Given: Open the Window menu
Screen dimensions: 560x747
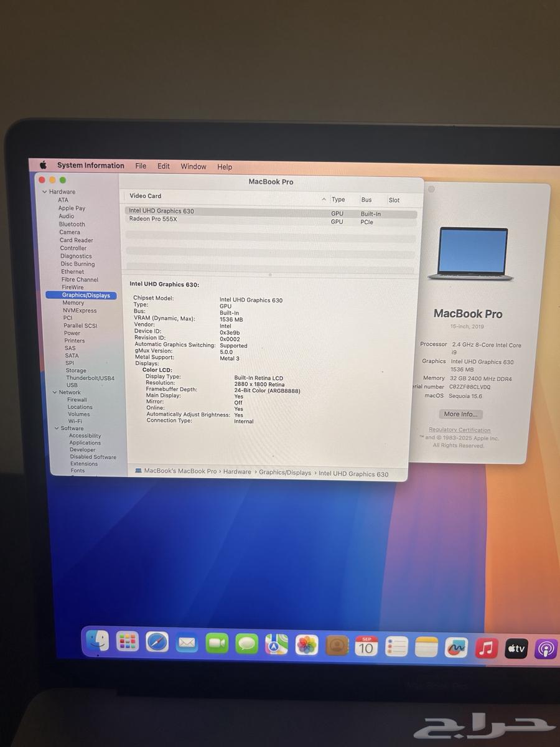Looking at the screenshot, I should pyautogui.click(x=193, y=166).
